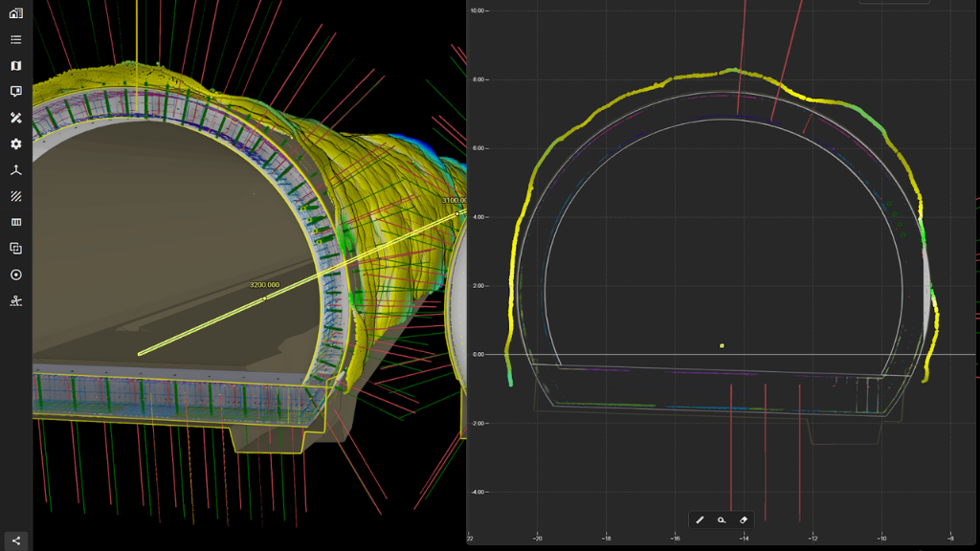Open the comment annotation icon in sidebar

click(15, 92)
